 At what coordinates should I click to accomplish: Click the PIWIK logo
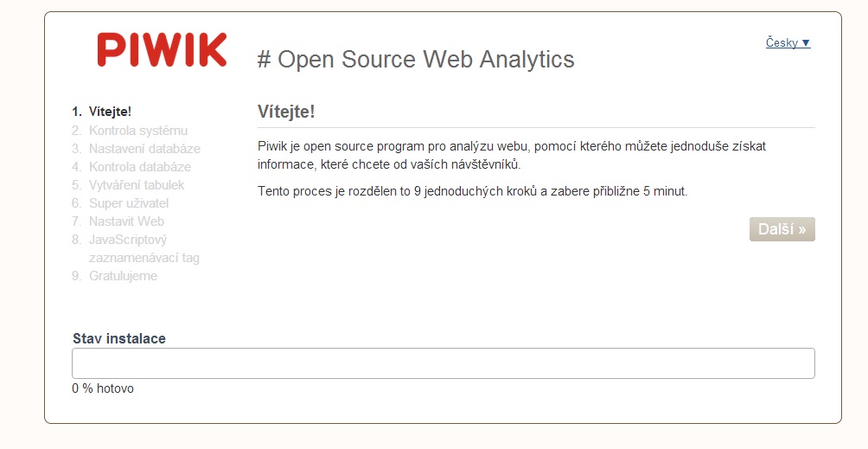[x=162, y=50]
